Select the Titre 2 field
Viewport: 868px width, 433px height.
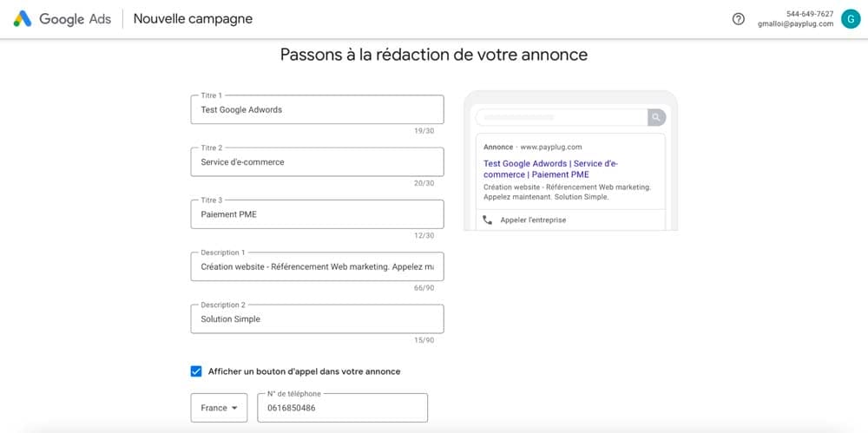click(x=317, y=162)
